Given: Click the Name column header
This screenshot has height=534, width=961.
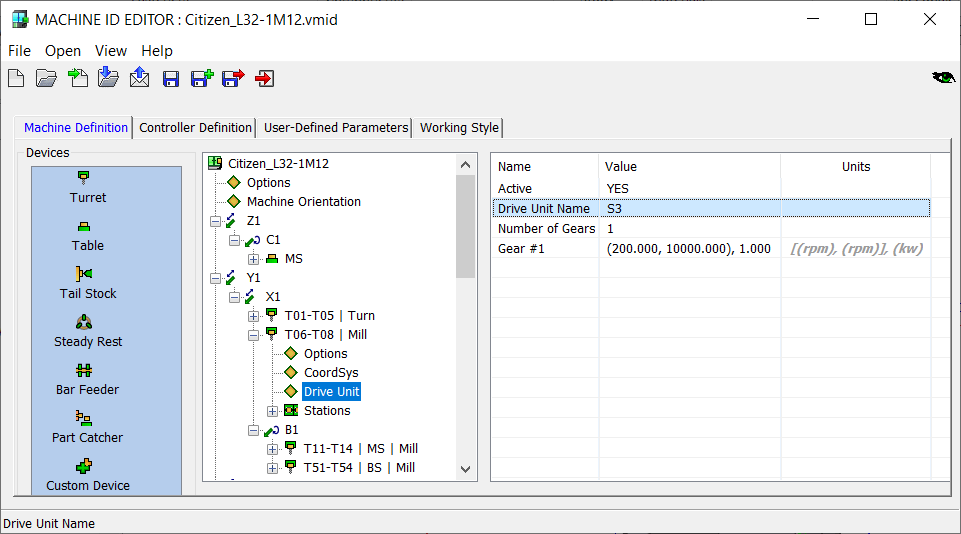Looking at the screenshot, I should 545,167.
